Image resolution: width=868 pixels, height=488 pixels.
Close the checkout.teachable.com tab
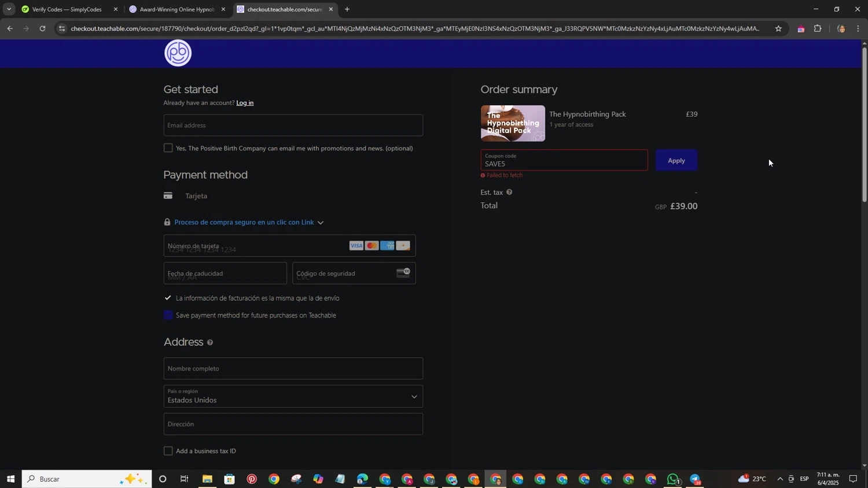click(x=331, y=9)
